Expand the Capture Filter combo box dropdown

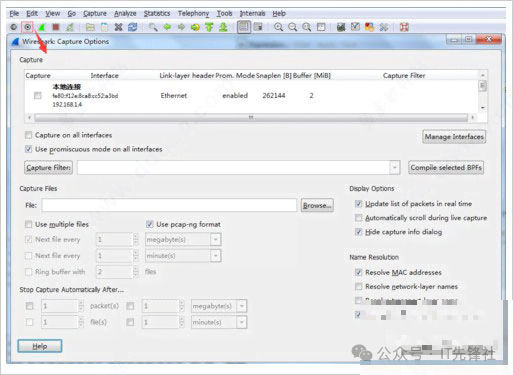click(x=394, y=167)
